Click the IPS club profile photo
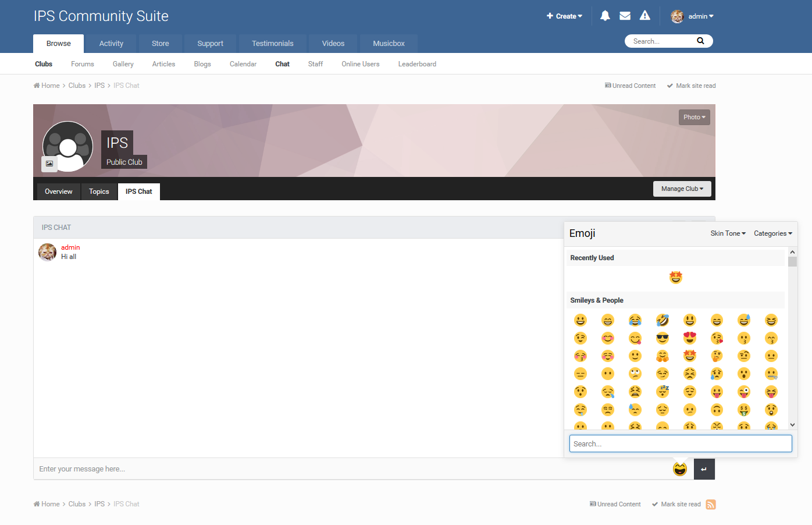Screen dimensions: 812x525 pos(68,146)
